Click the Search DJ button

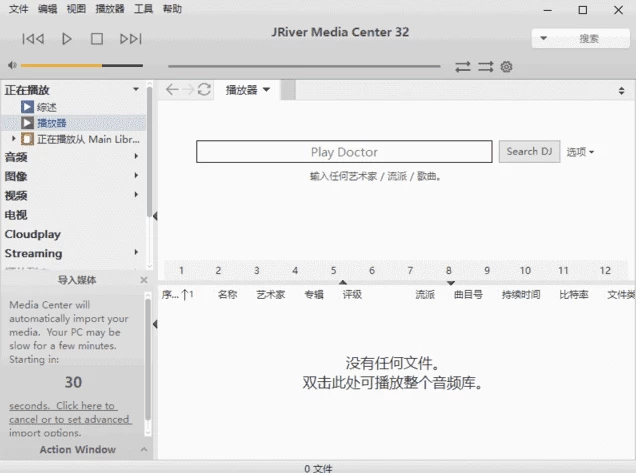[x=528, y=152]
